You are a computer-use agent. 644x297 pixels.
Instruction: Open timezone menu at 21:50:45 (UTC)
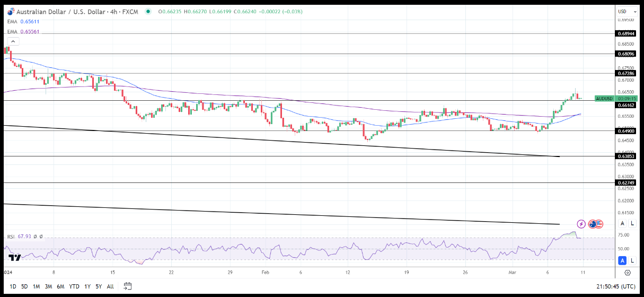[x=616, y=286]
